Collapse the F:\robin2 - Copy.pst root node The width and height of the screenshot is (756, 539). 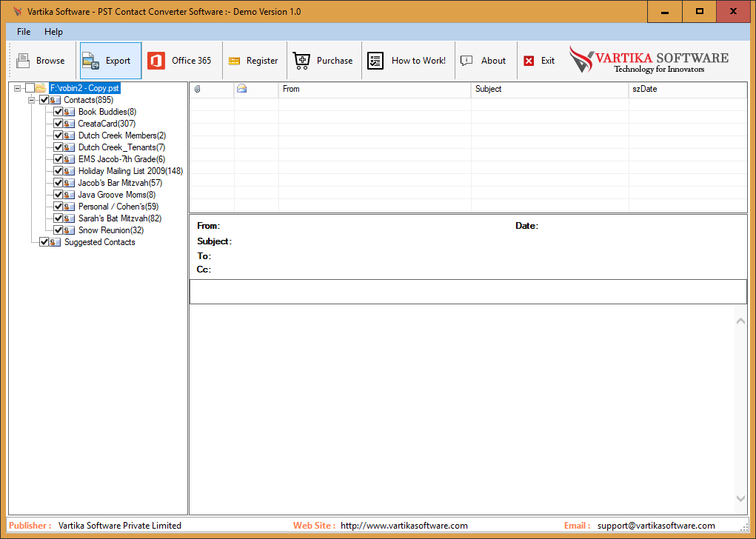(x=17, y=88)
